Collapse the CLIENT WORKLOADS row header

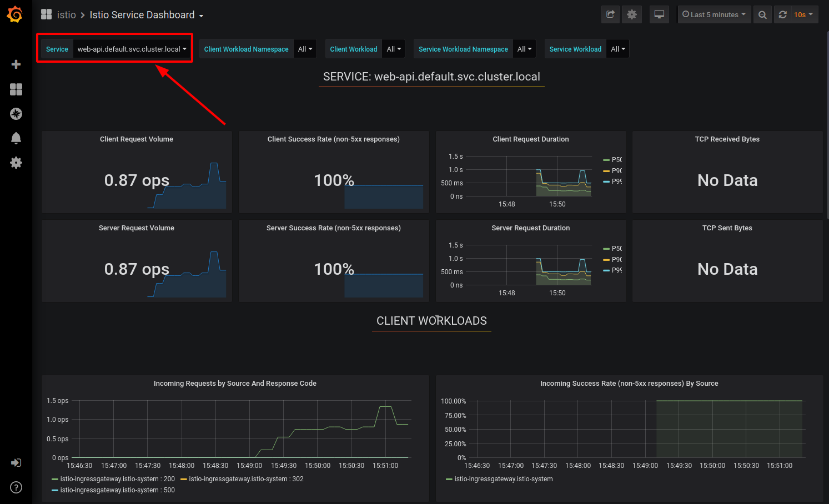pyautogui.click(x=431, y=321)
